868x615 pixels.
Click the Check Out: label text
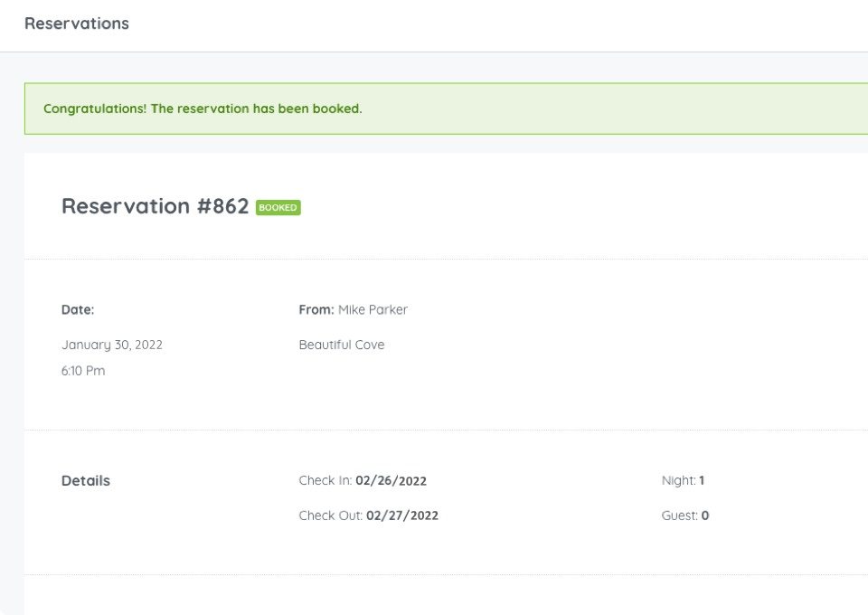[331, 516]
